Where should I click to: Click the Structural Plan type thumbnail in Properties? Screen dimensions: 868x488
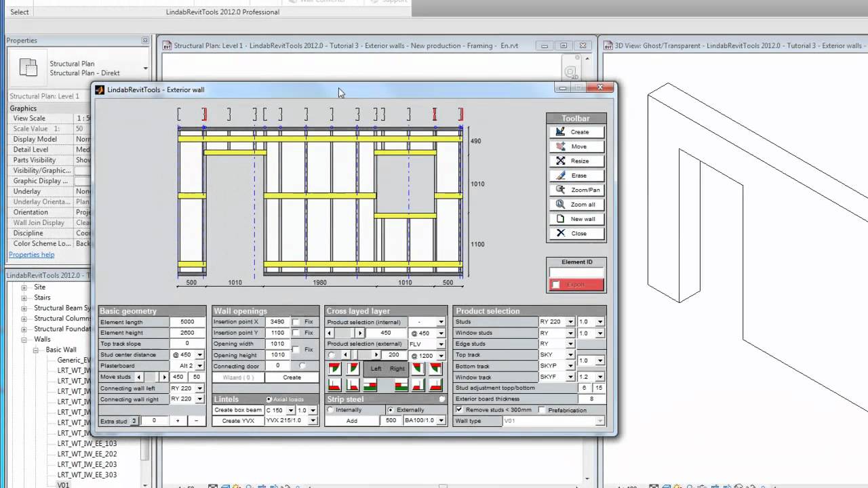click(28, 68)
